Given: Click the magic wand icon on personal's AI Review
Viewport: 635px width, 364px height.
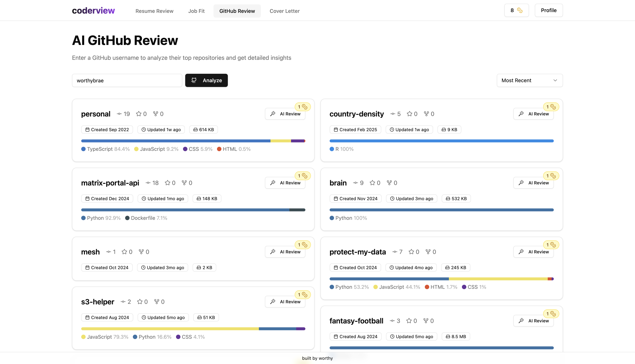Looking at the screenshot, I should coord(273,114).
